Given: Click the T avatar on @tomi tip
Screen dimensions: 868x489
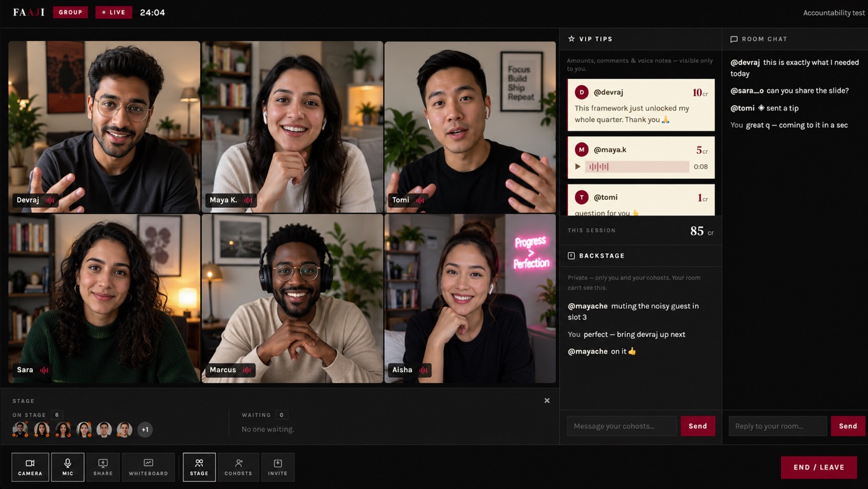Looking at the screenshot, I should [x=582, y=197].
